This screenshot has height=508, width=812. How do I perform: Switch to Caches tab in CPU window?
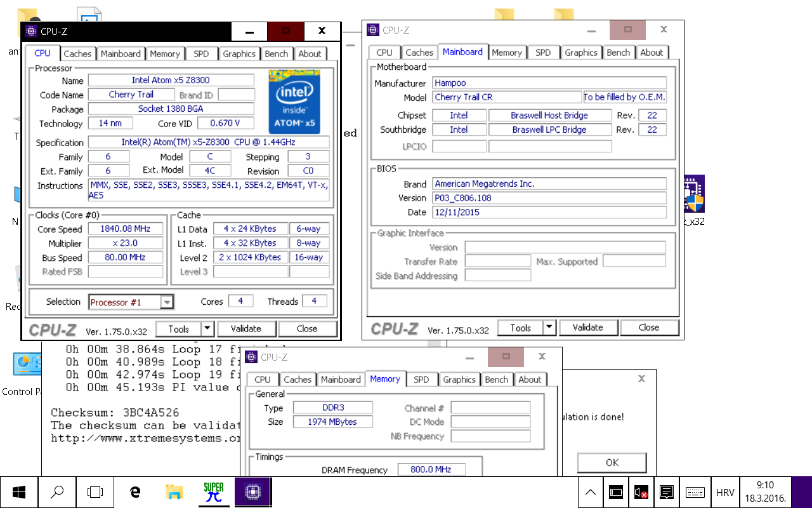[x=77, y=54]
